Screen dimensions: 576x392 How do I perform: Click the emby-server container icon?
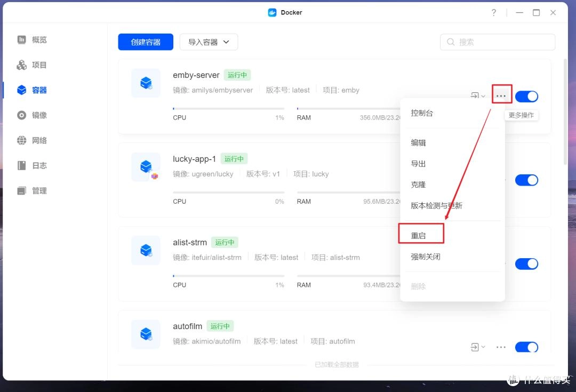[146, 83]
